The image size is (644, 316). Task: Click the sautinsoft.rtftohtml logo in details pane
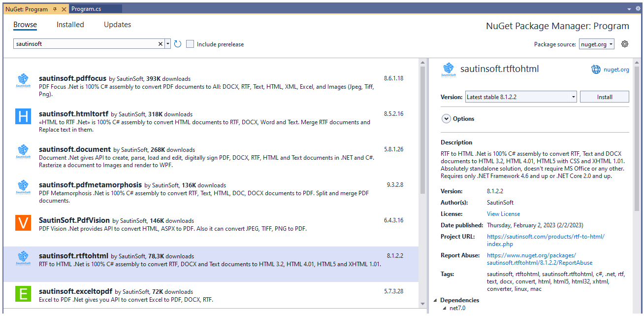pyautogui.click(x=449, y=69)
